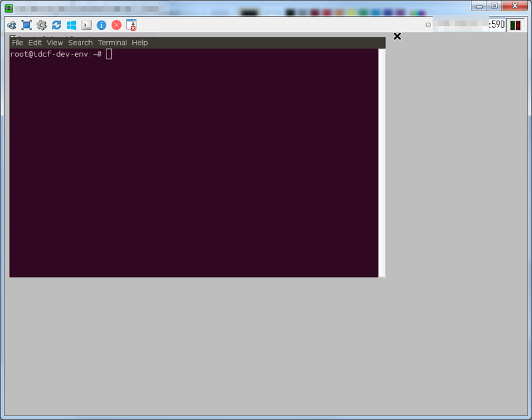Click the green-red traffic indicator
The image size is (532, 420).
click(516, 25)
